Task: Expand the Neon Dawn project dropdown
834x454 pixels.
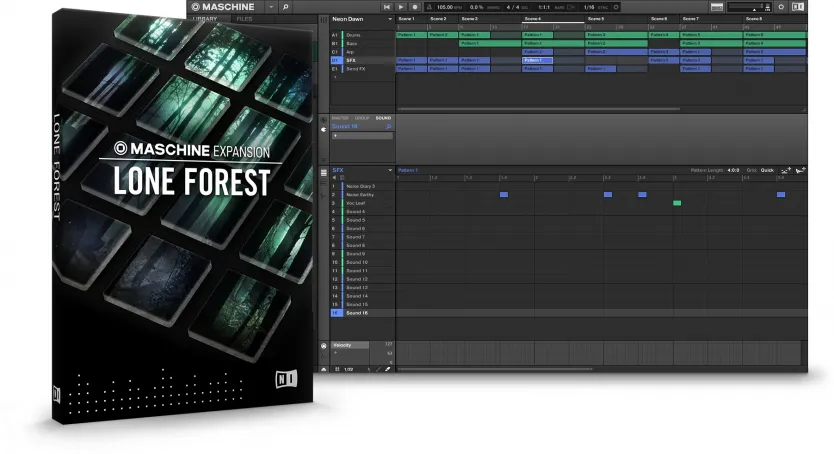Action: [x=390, y=19]
